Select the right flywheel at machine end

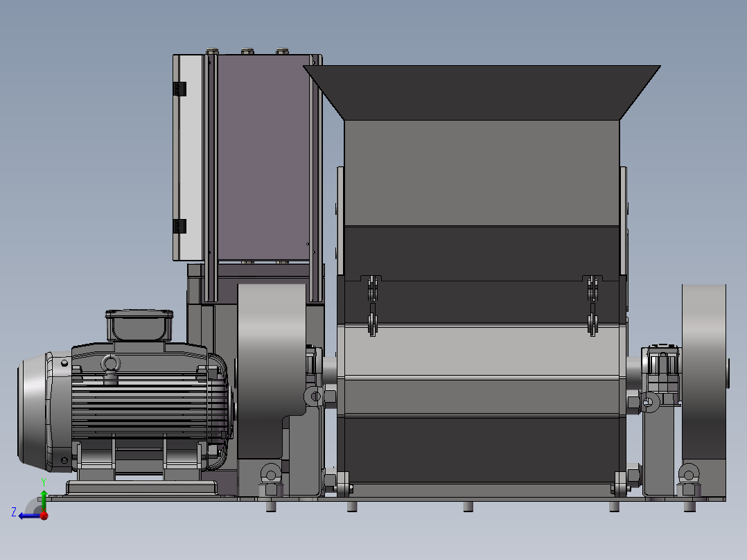(x=703, y=371)
